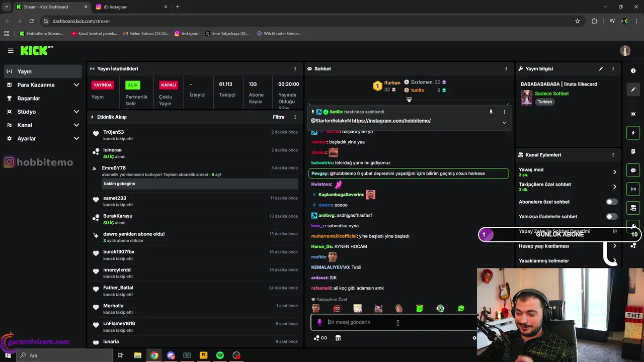
Task: Open browser tab search dropdown
Action: point(7,7)
